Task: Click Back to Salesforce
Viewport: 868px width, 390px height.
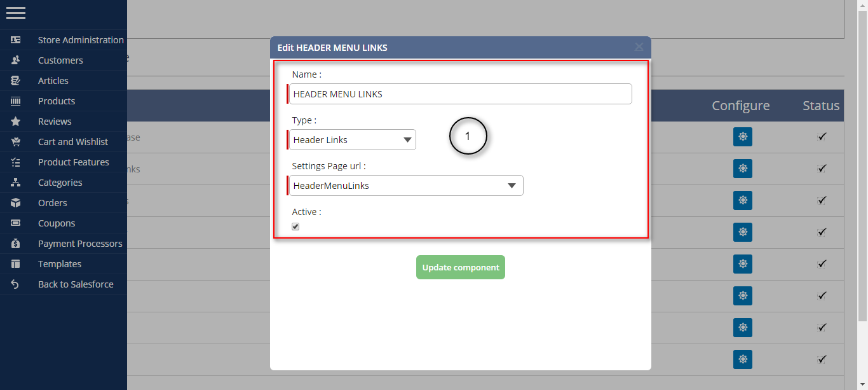Action: [x=75, y=284]
